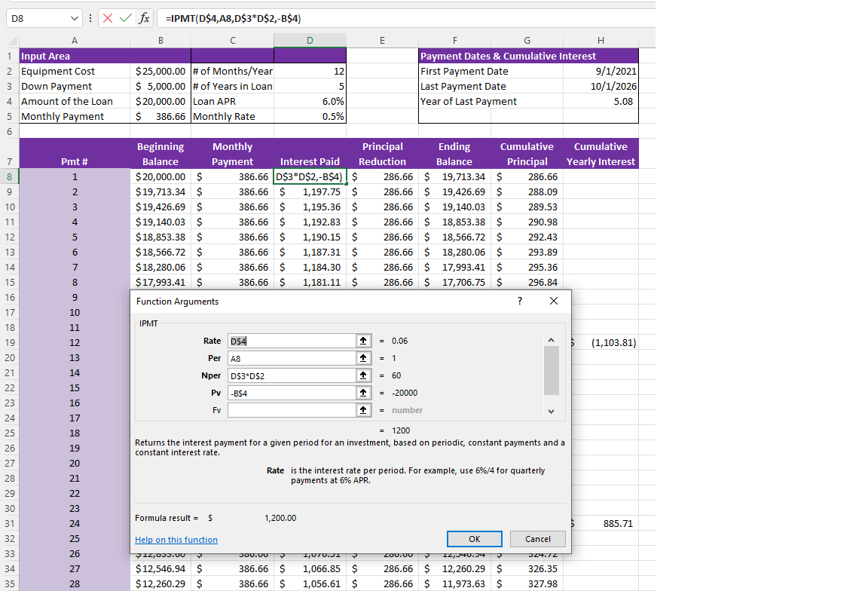Click Cancel in Function Arguments dialog
The image size is (868, 591).
[x=537, y=539]
